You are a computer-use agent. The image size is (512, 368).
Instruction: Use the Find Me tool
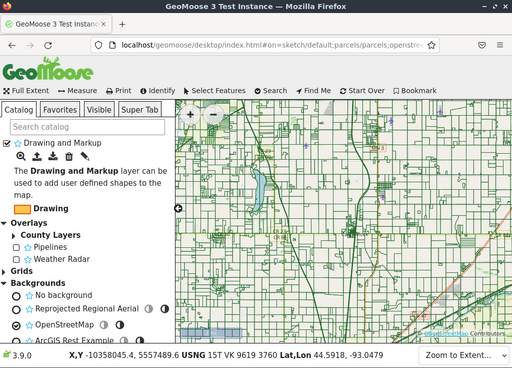click(x=313, y=91)
